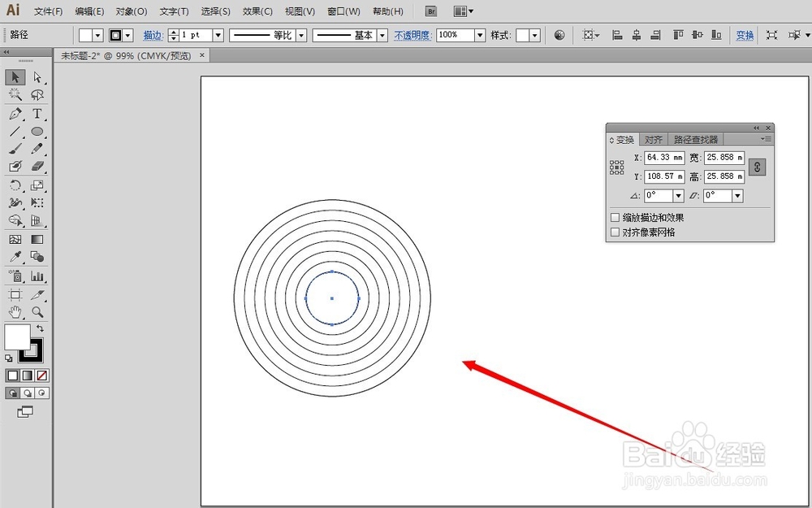
Task: Select the Mesh tool
Action: click(15, 239)
